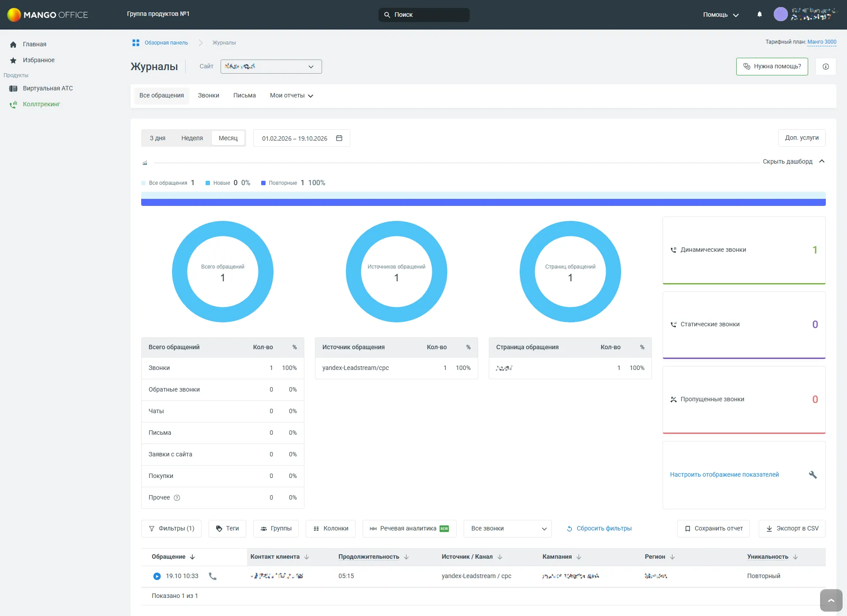Viewport: 847px width, 616px height.
Task: Sort by Обращение column
Action: click(x=173, y=556)
